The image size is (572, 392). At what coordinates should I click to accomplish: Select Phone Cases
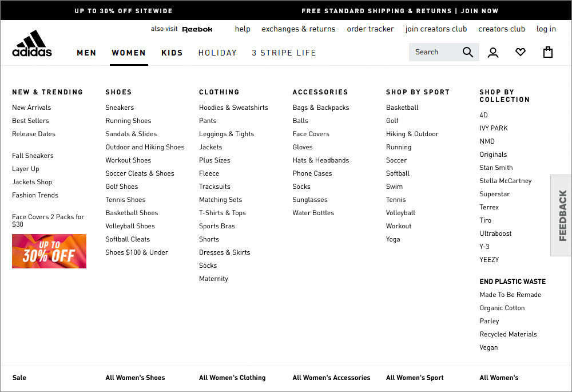[312, 173]
